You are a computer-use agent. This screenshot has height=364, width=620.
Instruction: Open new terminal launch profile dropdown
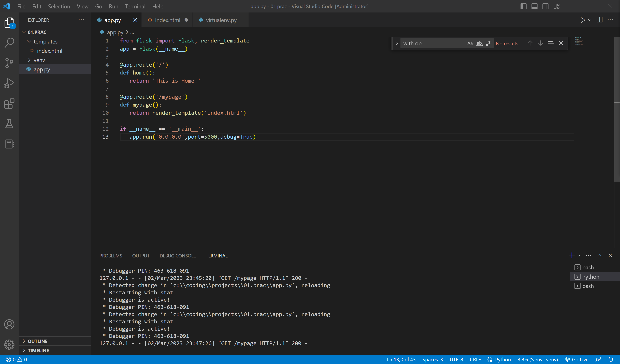click(x=579, y=256)
